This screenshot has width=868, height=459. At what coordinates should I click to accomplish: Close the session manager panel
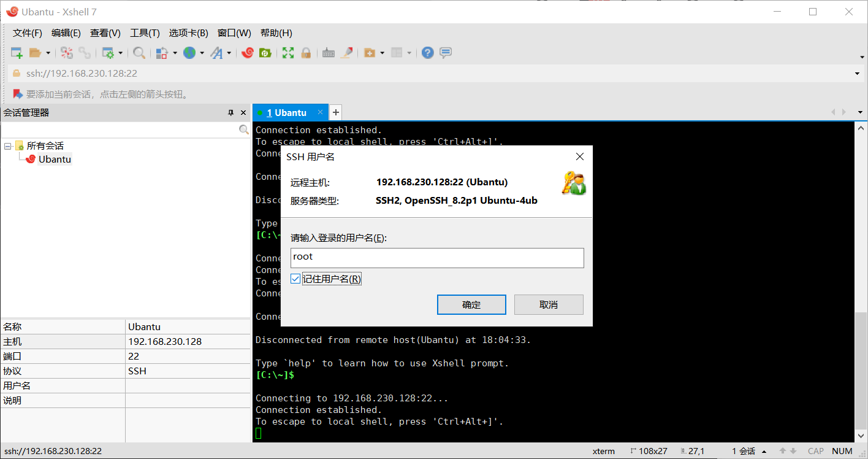coord(243,113)
